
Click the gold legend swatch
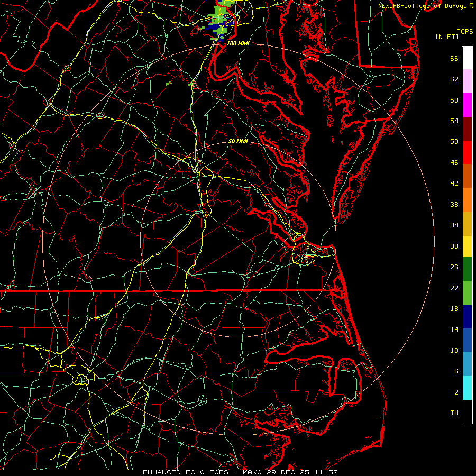click(x=467, y=224)
